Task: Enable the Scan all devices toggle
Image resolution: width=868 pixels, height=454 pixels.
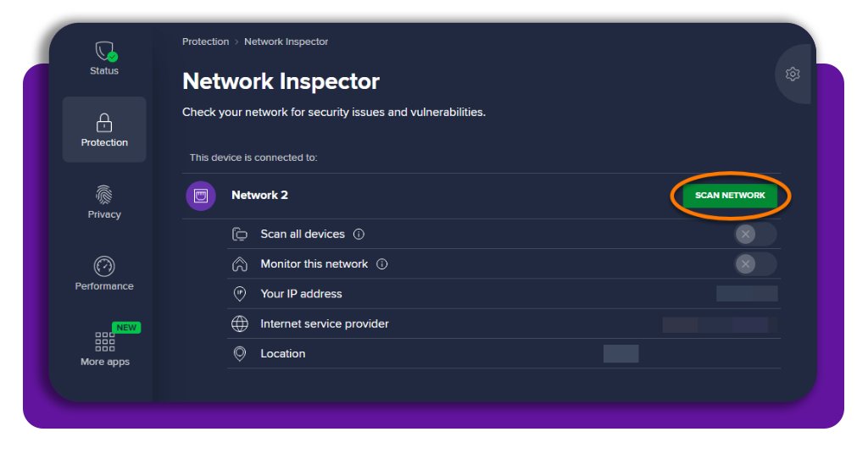Action: pos(755,234)
